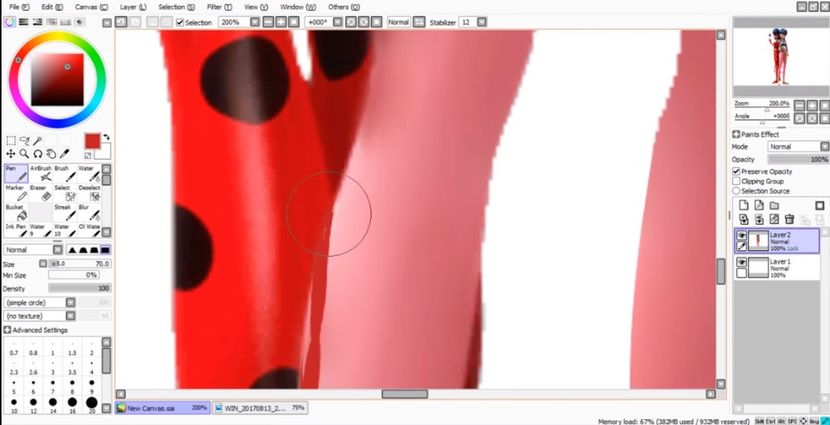Switch to WIN_20170813 canvas tab
830x425 pixels.
pyautogui.click(x=260, y=408)
